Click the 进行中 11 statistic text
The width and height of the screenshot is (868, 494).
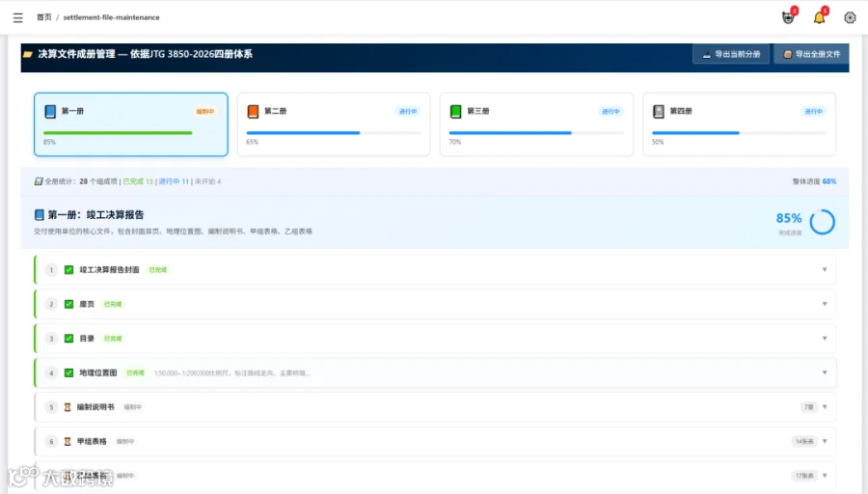point(174,181)
